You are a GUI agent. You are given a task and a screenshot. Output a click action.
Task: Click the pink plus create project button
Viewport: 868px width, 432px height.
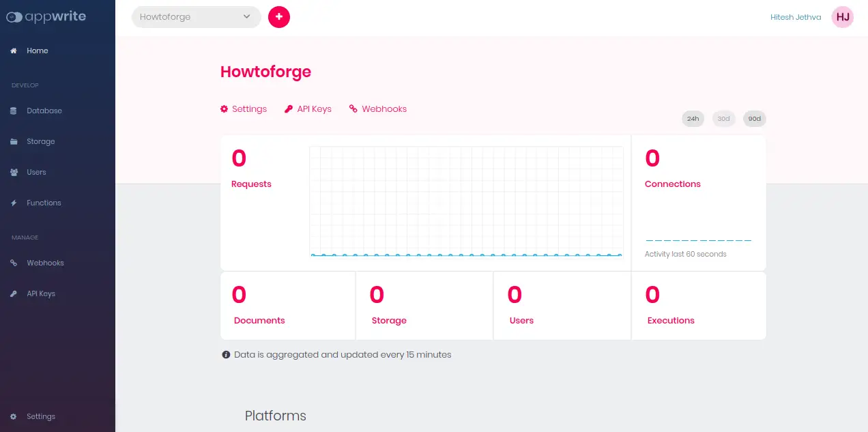tap(279, 17)
